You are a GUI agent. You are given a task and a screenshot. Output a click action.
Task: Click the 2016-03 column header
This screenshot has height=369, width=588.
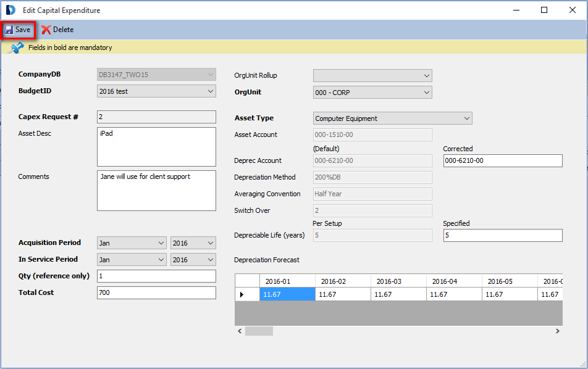[398, 281]
